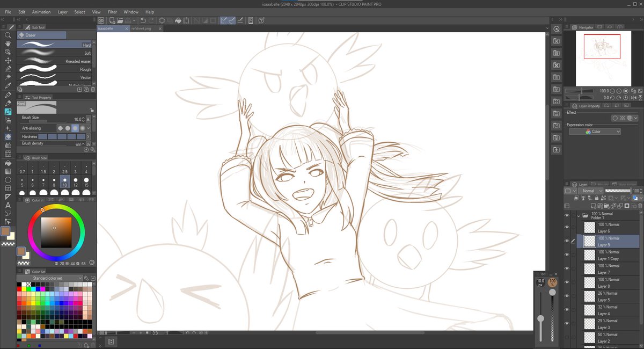Show hidden Layer 2 via visibility box
This screenshot has width=644, height=349.
pyautogui.click(x=567, y=338)
